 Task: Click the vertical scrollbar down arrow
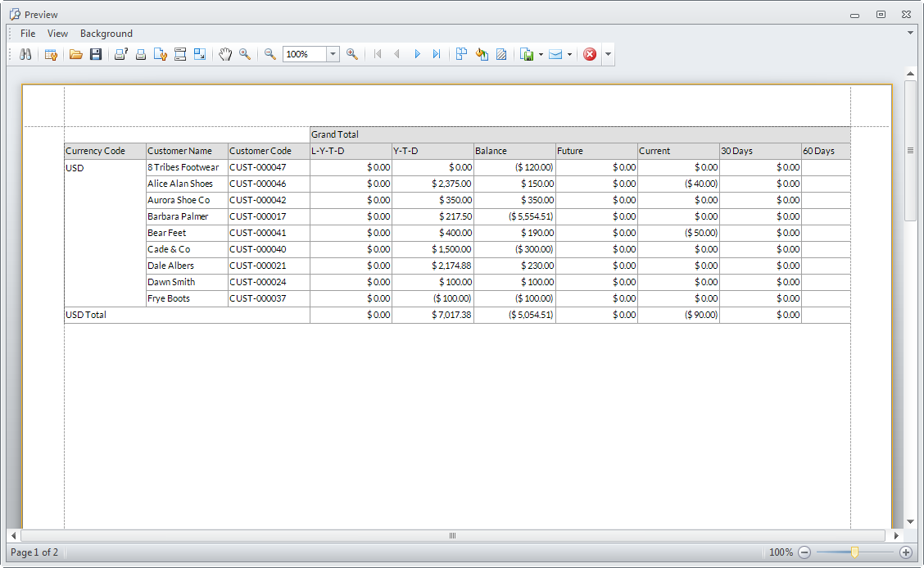(x=910, y=521)
